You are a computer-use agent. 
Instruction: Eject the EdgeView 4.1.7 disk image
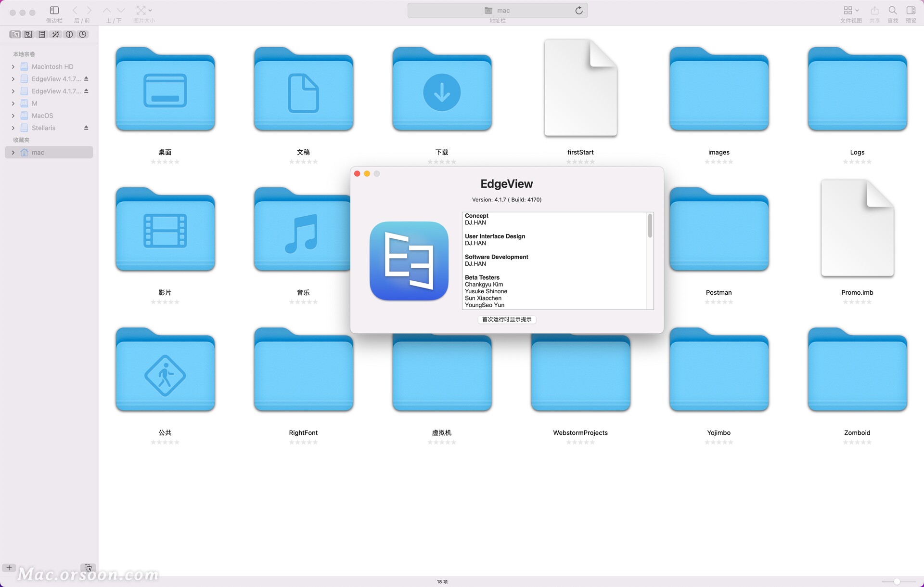click(x=86, y=78)
